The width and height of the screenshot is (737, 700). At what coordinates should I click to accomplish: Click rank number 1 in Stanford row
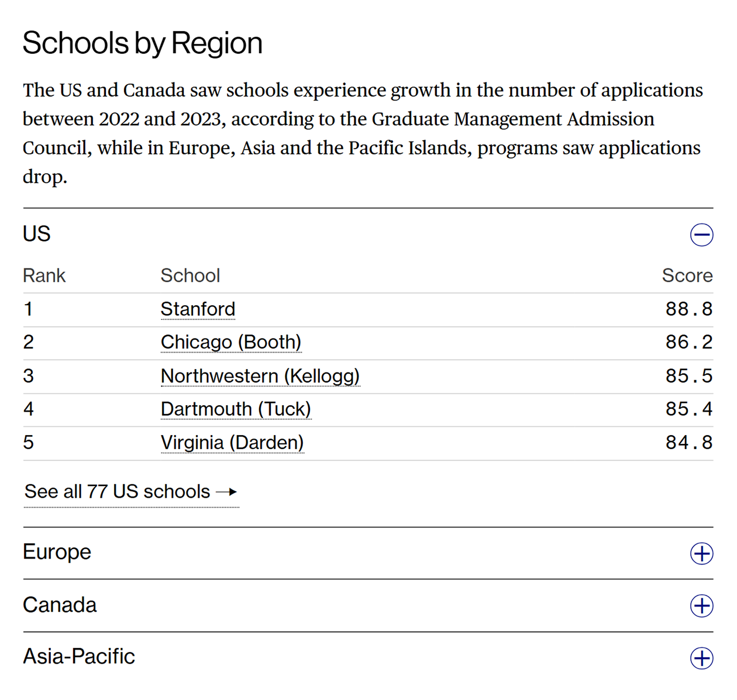point(28,309)
